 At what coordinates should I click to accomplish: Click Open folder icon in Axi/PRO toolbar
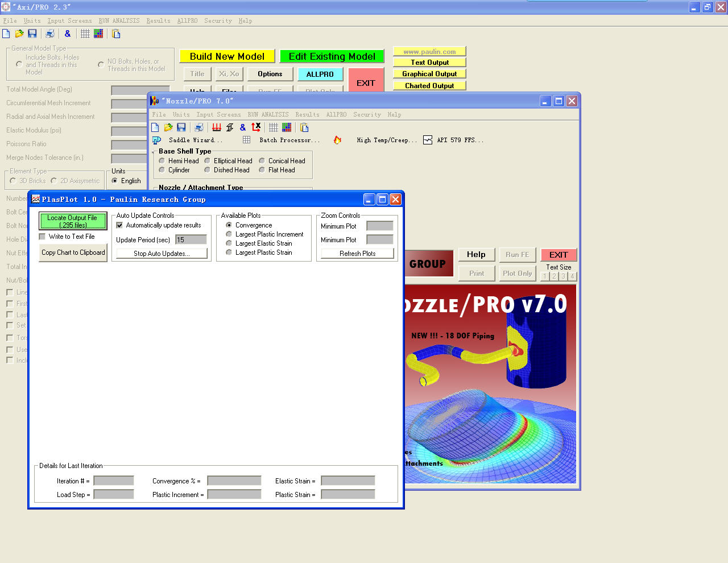pyautogui.click(x=19, y=34)
